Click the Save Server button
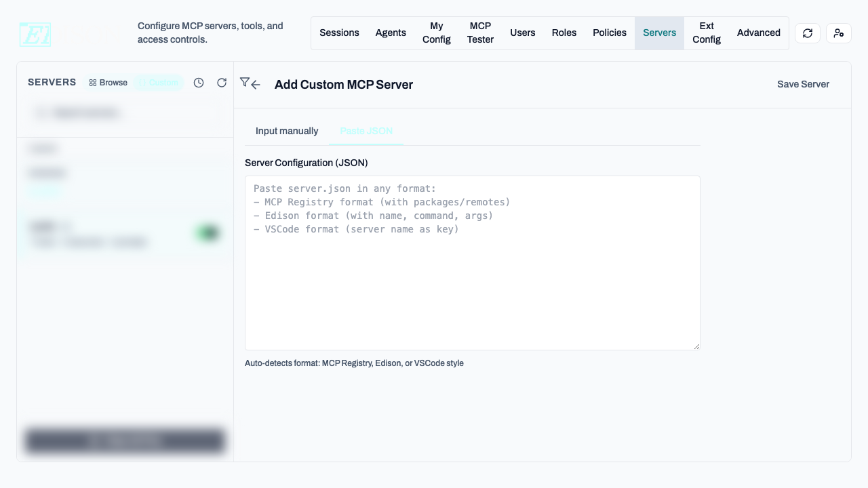This screenshot has width=868, height=488. (803, 84)
